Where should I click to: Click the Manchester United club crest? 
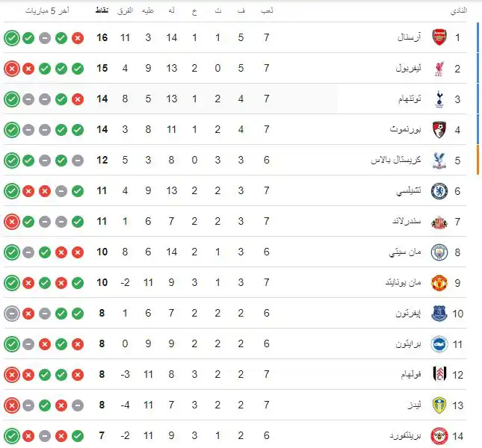tap(439, 282)
